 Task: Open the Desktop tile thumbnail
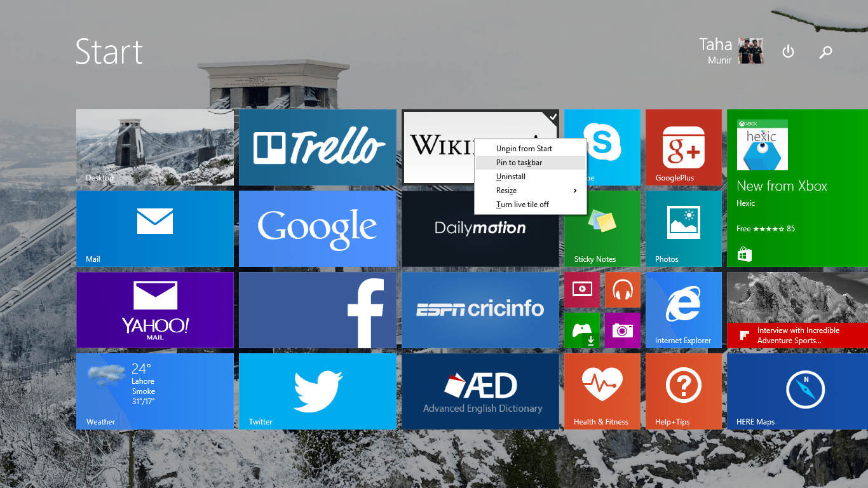(154, 147)
